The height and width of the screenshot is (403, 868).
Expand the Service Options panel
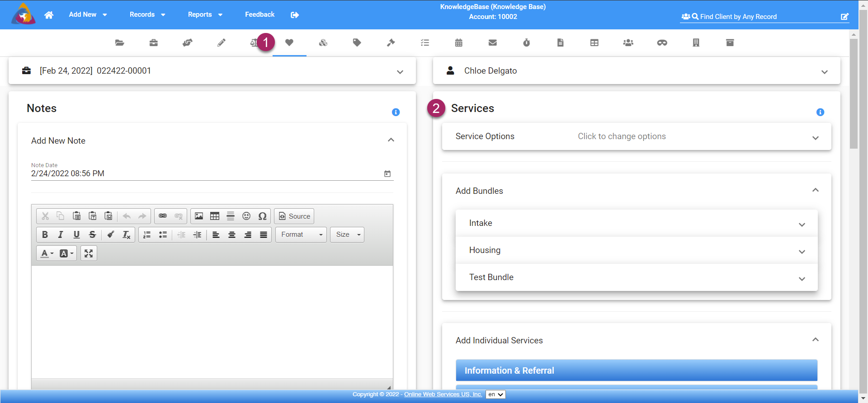click(637, 136)
